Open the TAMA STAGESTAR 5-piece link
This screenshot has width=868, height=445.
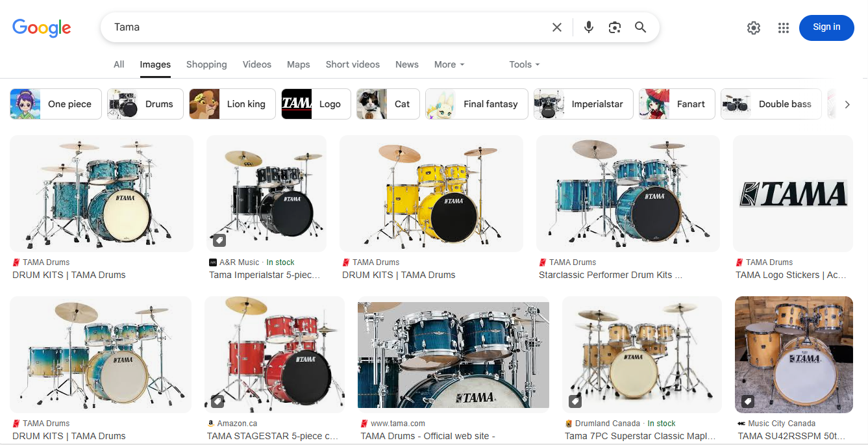(x=273, y=436)
